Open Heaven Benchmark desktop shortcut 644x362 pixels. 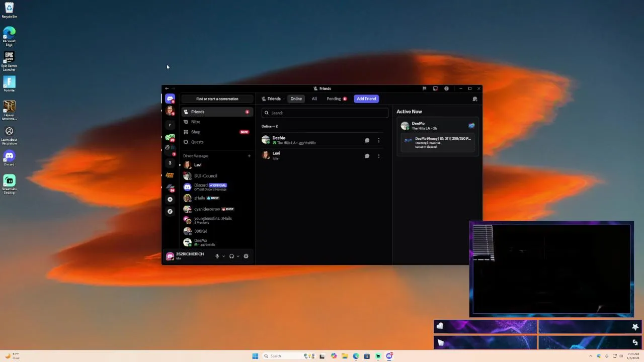pos(9,111)
